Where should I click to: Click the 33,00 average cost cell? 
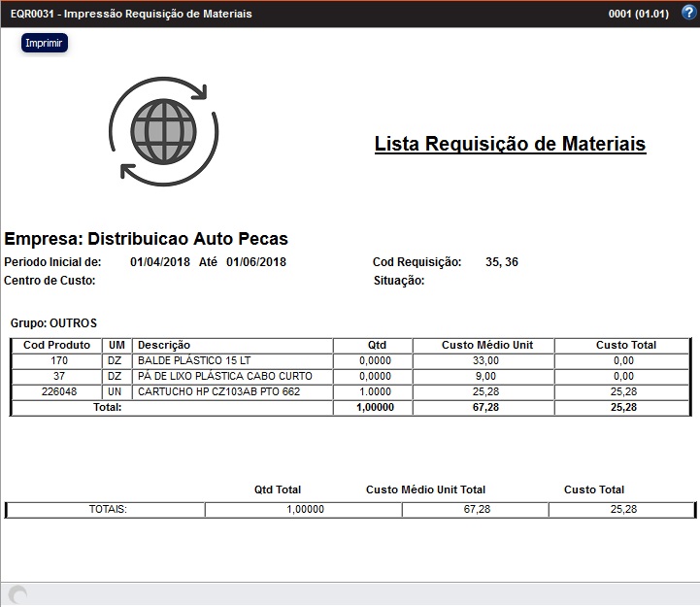[x=485, y=360]
